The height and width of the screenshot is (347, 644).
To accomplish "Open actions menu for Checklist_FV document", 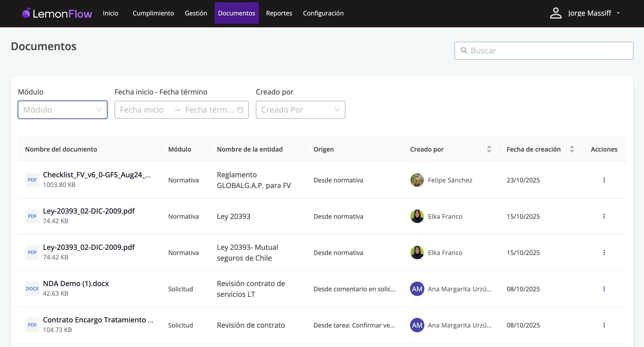I will (x=604, y=180).
